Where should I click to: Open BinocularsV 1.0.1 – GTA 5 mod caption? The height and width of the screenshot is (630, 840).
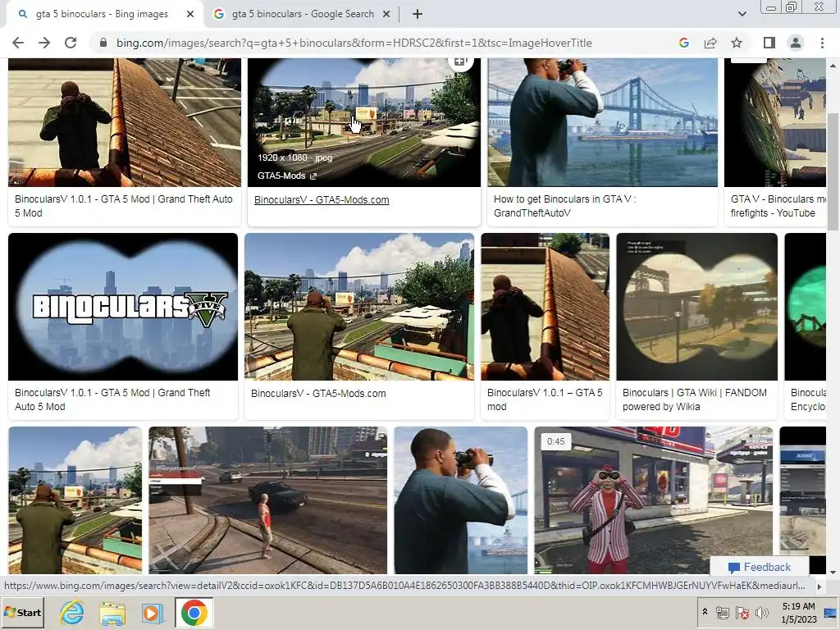(545, 399)
